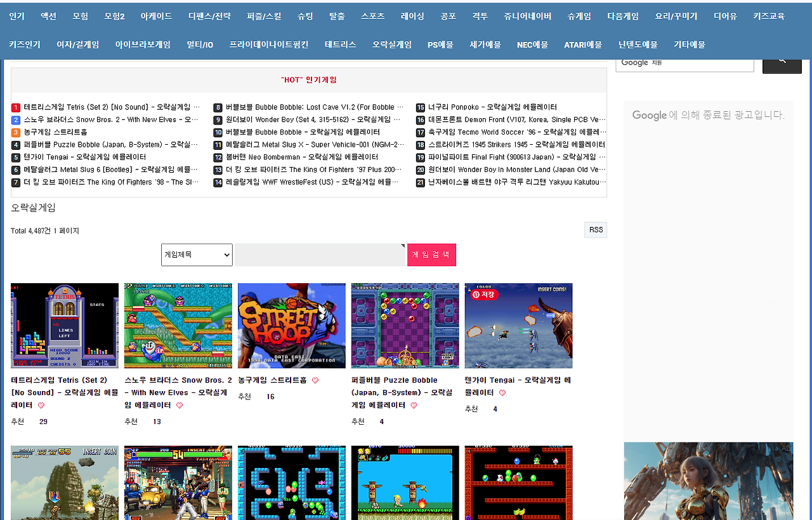Open the 테트리스 category
Viewport: 812px width, 520px height.
(341, 44)
